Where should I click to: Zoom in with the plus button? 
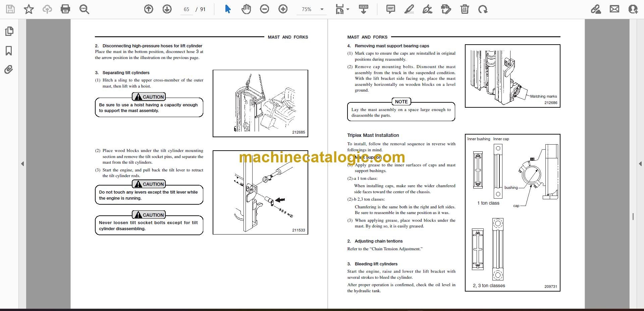pos(283,9)
